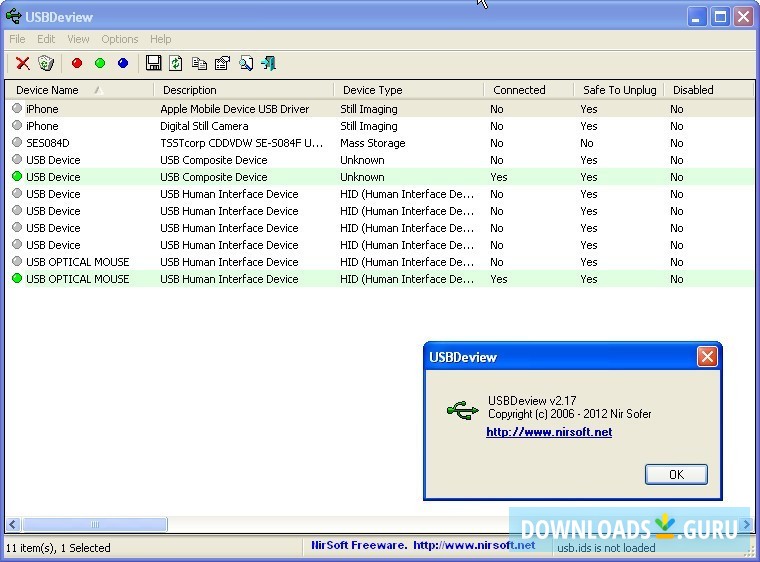760x562 pixels.
Task: Click the floppy disk save icon
Action: tap(153, 63)
